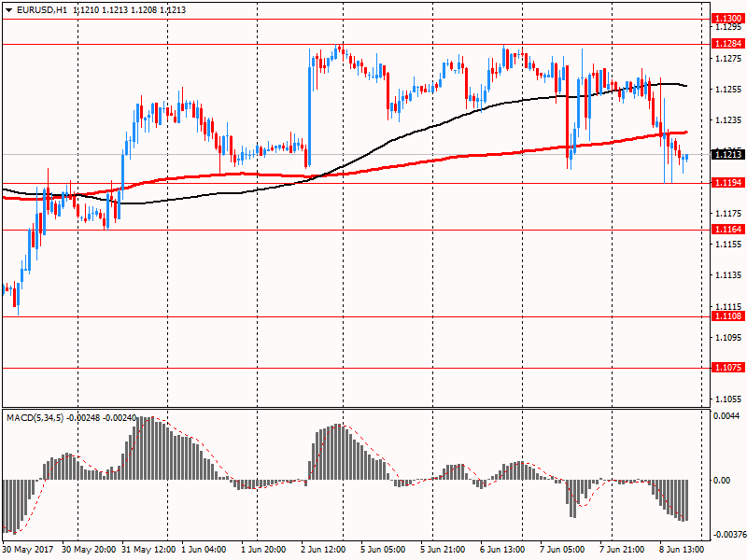Image resolution: width=747 pixels, height=560 pixels.
Task: Click 1.1095 on the price axis
Action: pos(729,338)
